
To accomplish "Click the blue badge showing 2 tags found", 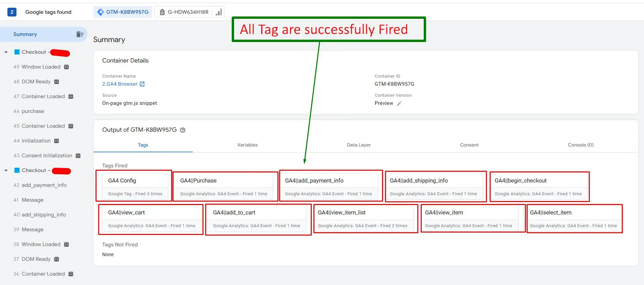I will point(12,12).
